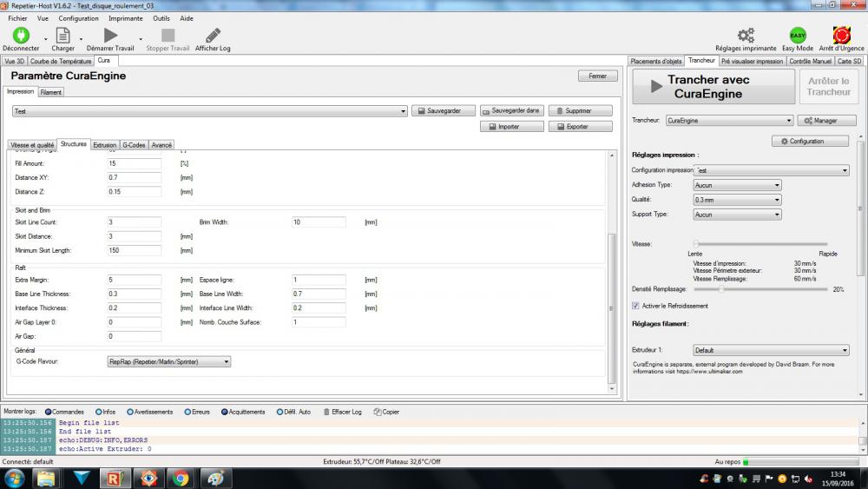Click the system tray clock

tap(838, 479)
